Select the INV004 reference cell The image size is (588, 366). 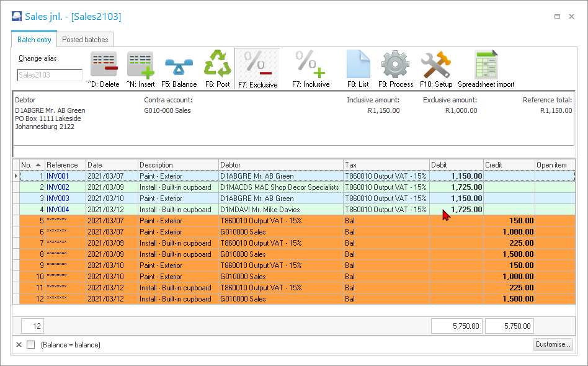pos(58,210)
